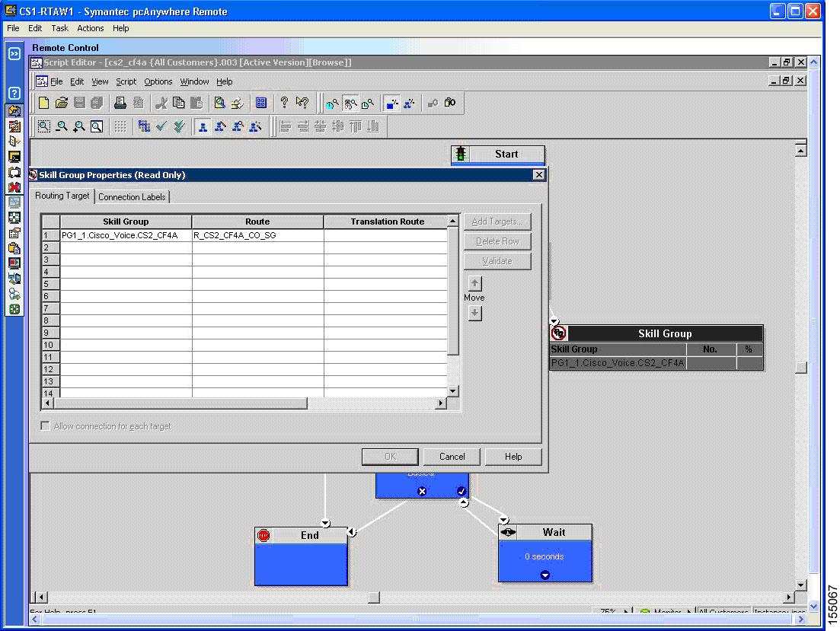Click the Cancel button in the dialog
Screen dimensions: 840x631
point(452,457)
